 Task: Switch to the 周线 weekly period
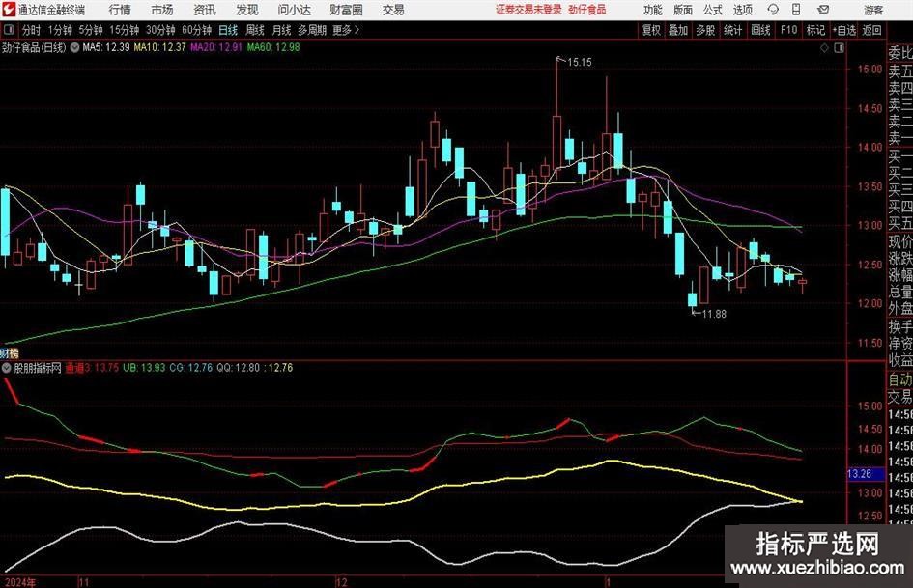pyautogui.click(x=255, y=30)
